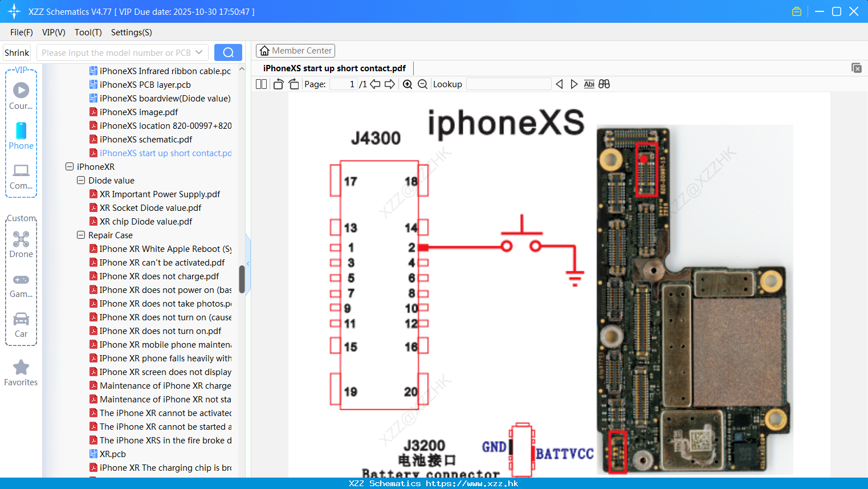Image resolution: width=868 pixels, height=489 pixels.
Task: Open iPhoneXS schematic.pdf
Action: [141, 140]
